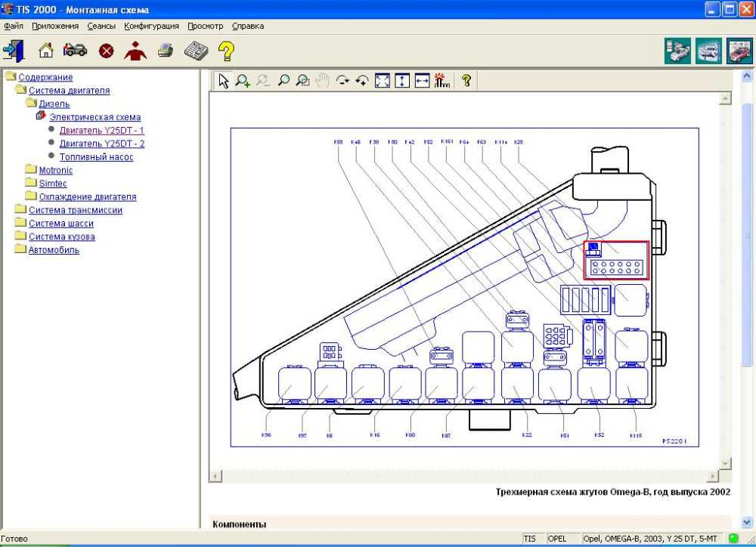
Task: Click the diagram's vertical scrollbar down arrow
Action: (x=726, y=463)
